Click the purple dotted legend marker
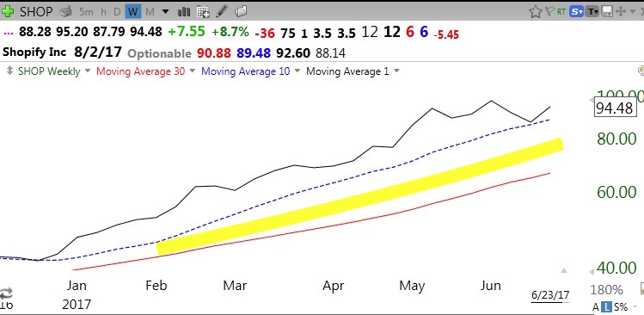Viewport: 644px width, 315px height. pyautogui.click(x=9, y=33)
